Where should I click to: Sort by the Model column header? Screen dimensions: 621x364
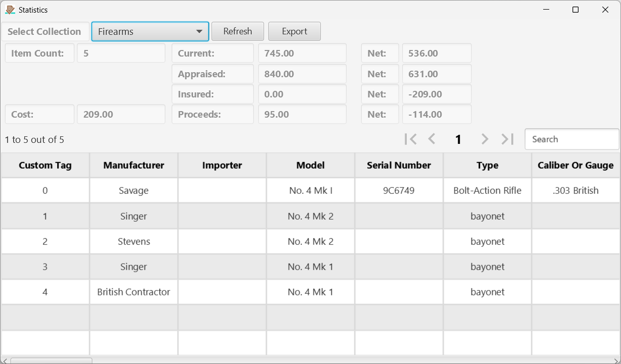311,165
